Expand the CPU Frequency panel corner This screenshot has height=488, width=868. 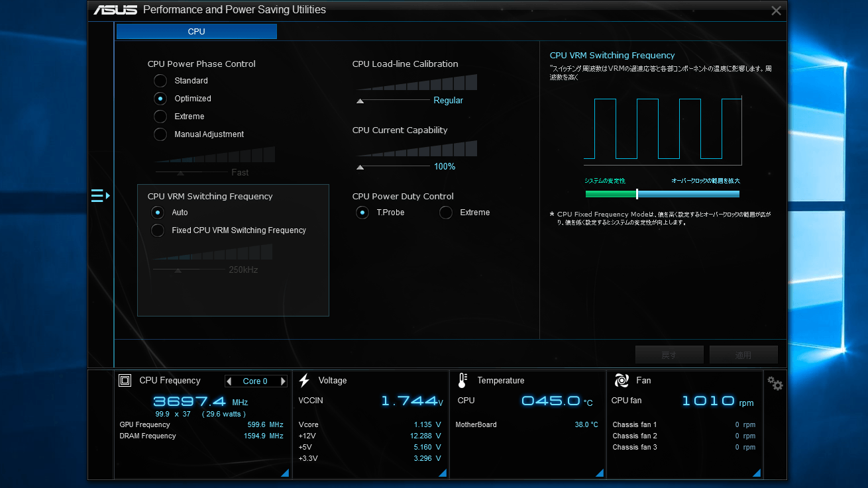(x=285, y=472)
